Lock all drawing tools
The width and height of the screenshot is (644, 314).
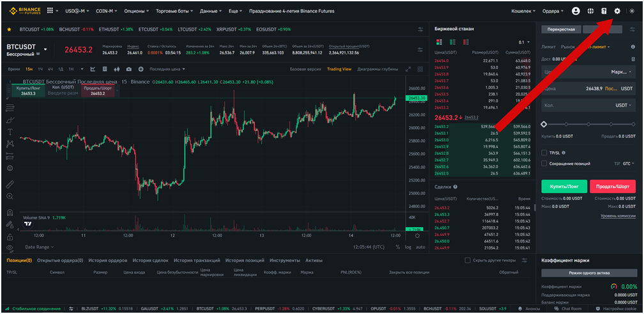point(10,237)
